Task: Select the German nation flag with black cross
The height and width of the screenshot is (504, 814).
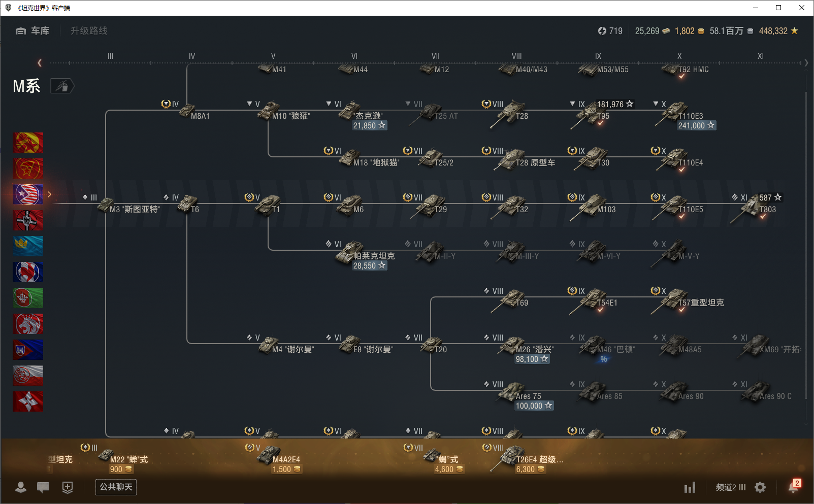Action: pyautogui.click(x=28, y=220)
